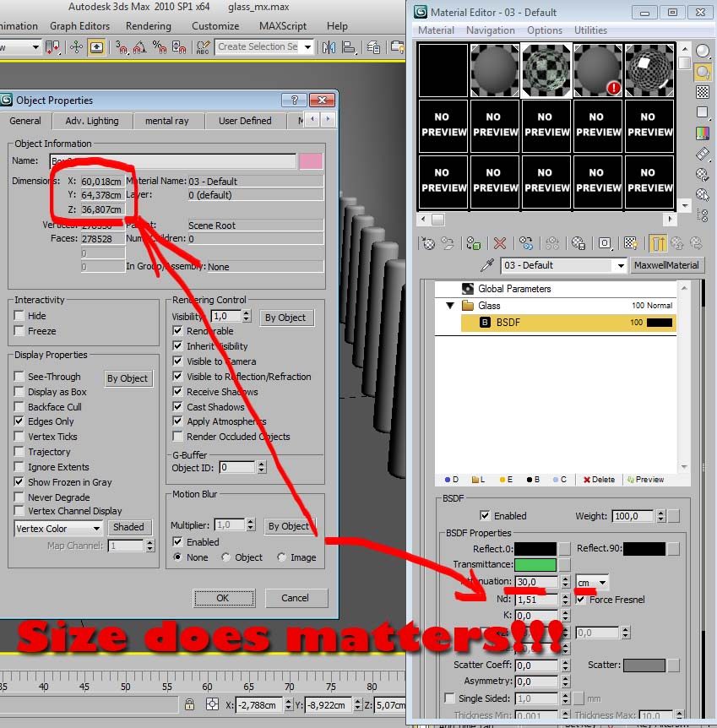717x728 pixels.
Task: Toggle 3D Snaps magnet icon
Action: [122, 47]
